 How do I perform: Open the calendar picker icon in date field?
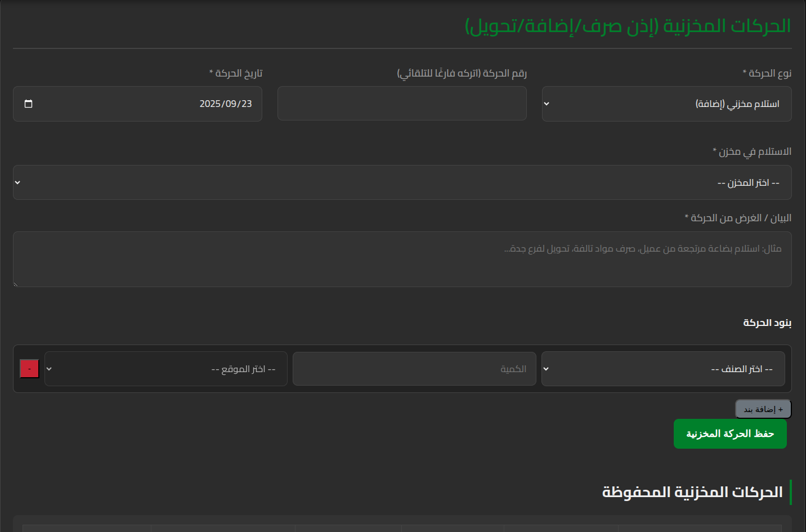point(29,104)
